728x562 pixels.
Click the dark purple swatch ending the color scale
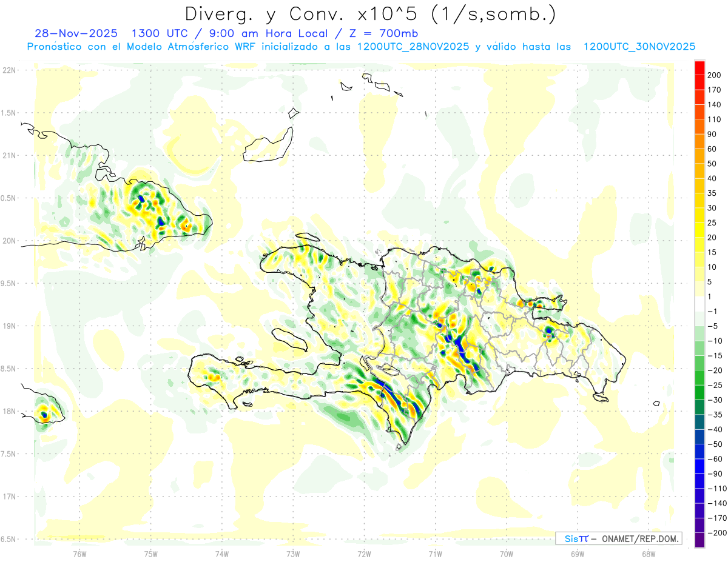(699, 541)
